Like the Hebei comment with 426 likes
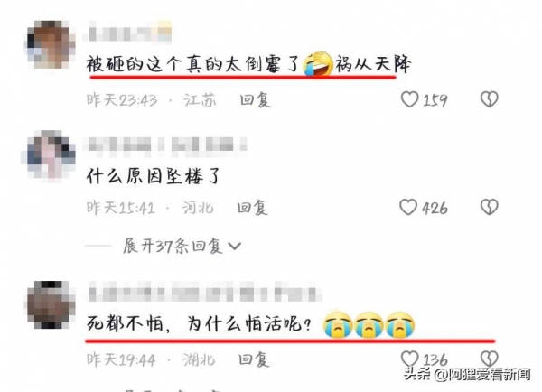 tap(408, 207)
